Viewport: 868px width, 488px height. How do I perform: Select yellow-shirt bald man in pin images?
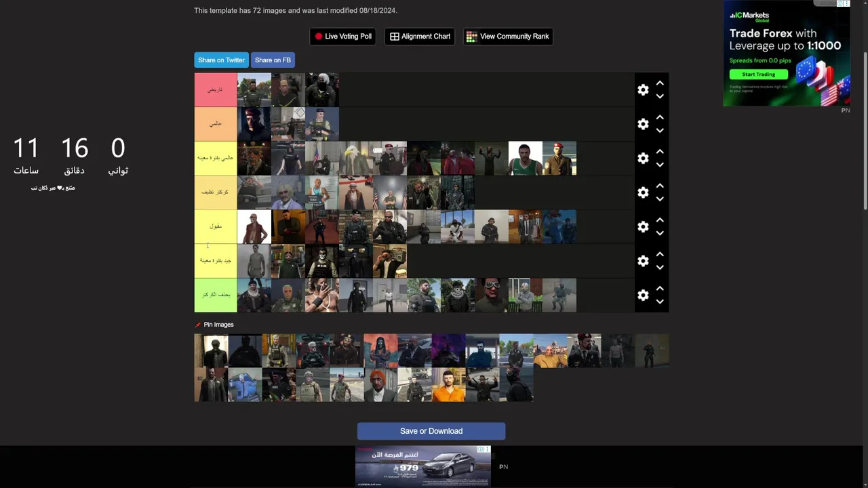pyautogui.click(x=550, y=350)
